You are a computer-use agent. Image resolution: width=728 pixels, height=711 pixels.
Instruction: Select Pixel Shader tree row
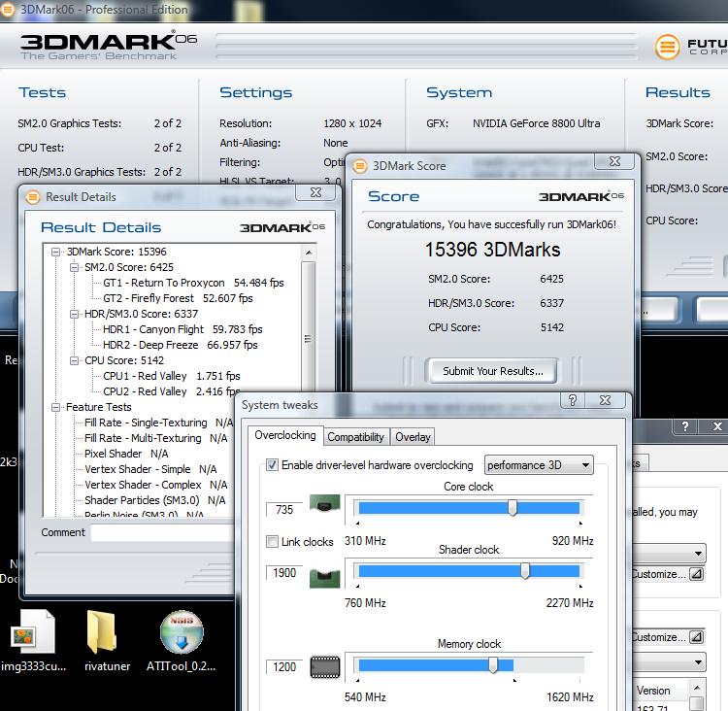(x=126, y=454)
